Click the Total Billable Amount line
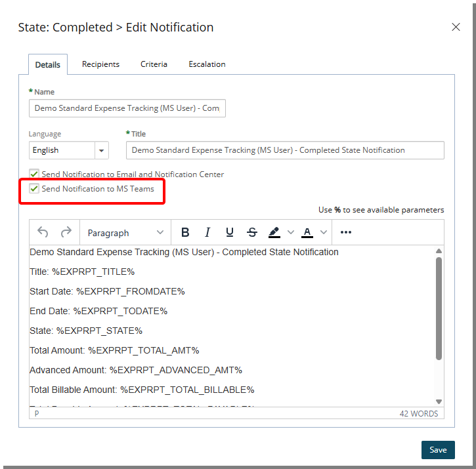476x469 pixels. 142,390
